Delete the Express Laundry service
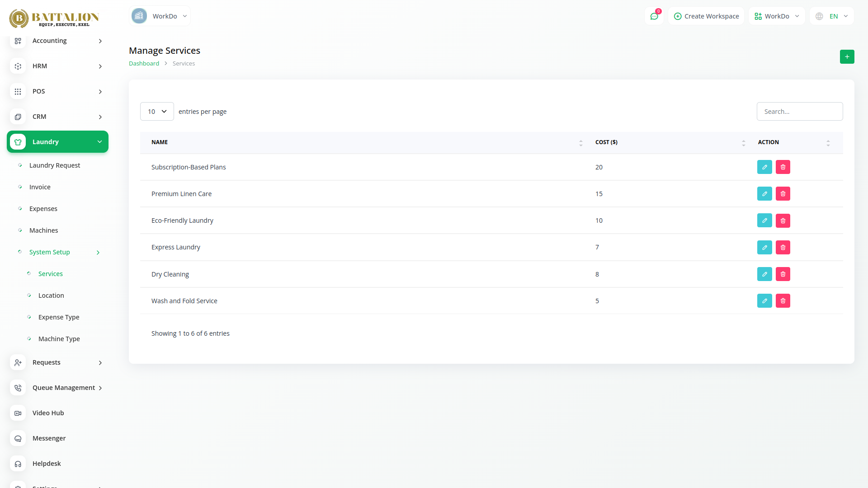Image resolution: width=868 pixels, height=488 pixels. click(x=783, y=248)
